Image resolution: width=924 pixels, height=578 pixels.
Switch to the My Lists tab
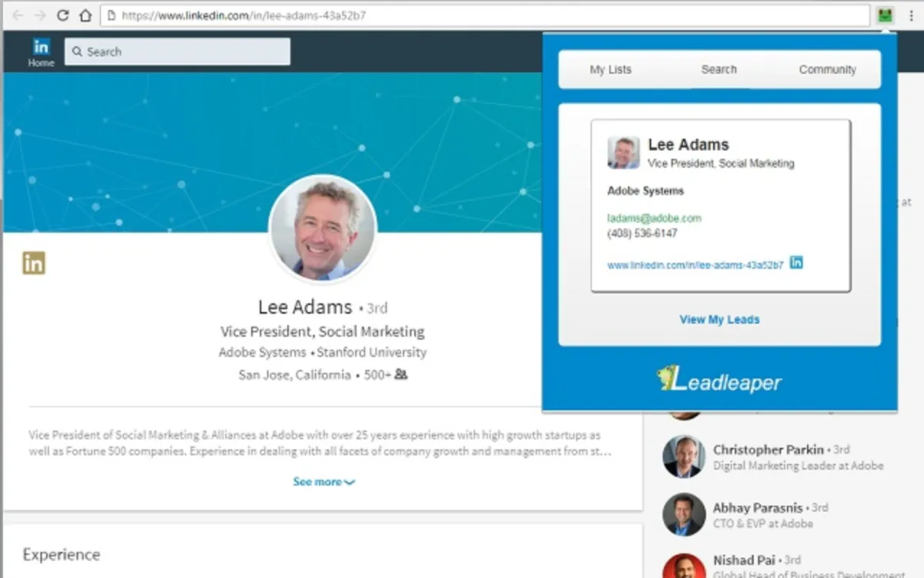click(x=611, y=69)
